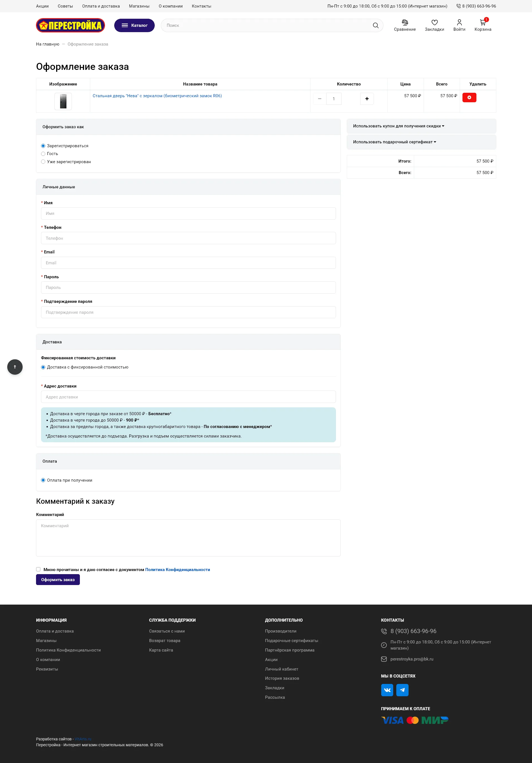Open the Сравнение scales icon
The image size is (532, 763).
pos(404,22)
